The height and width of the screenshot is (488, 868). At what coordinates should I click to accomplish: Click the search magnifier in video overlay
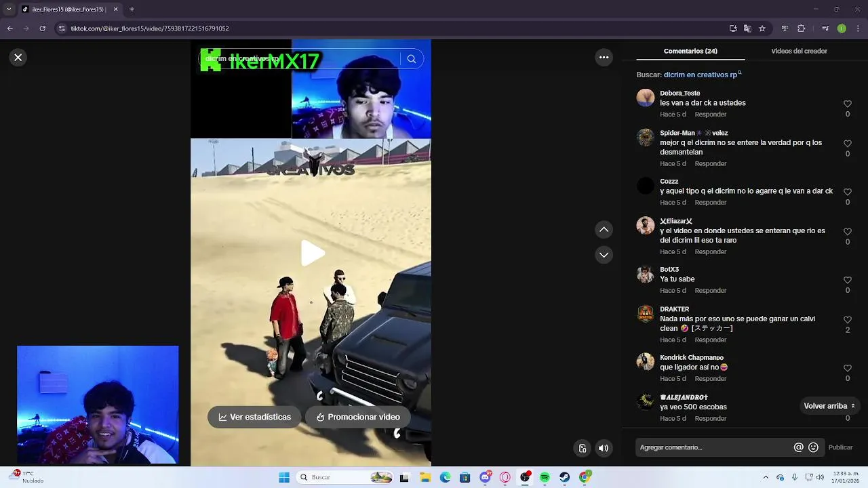[x=412, y=59]
